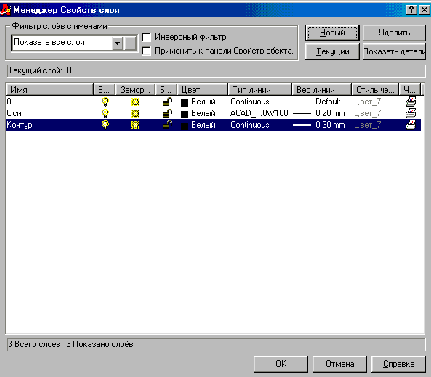This screenshot has width=431, height=377.
Task: Check Применить к панели Свойств объектов
Action: pos(146,51)
